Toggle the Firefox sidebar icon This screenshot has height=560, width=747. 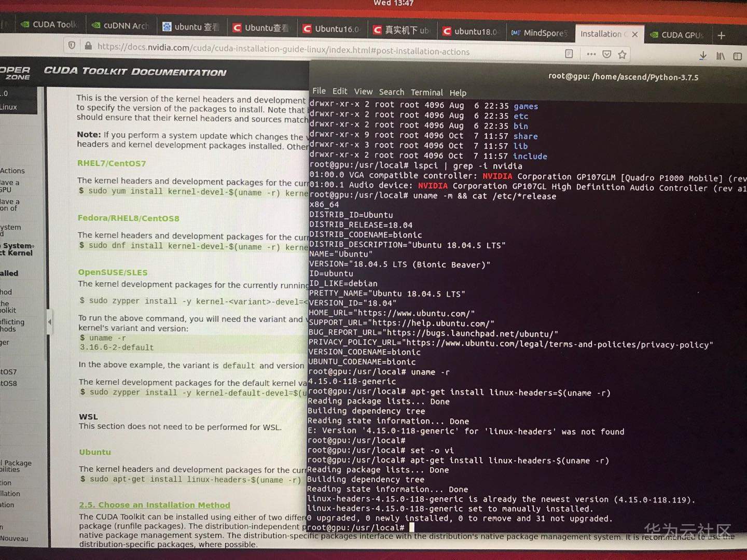click(738, 56)
